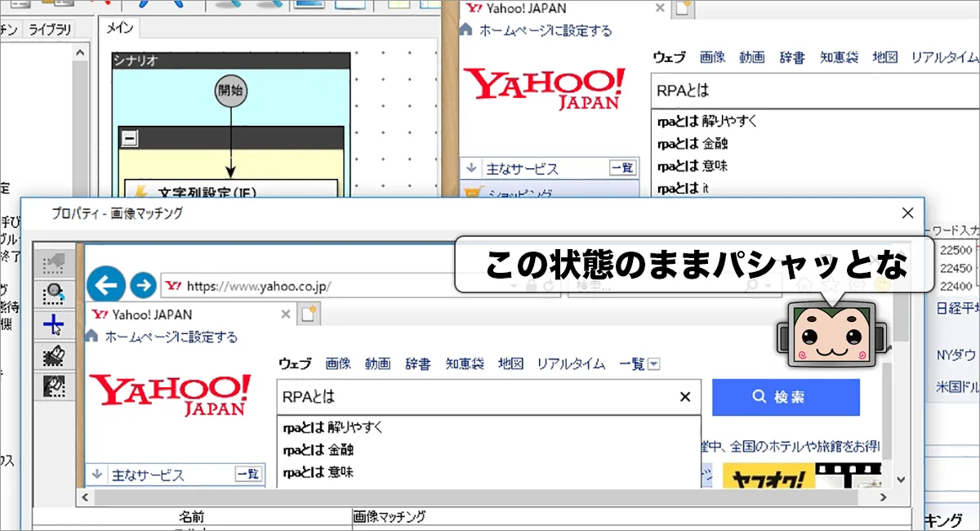This screenshot has height=531, width=980.
Task: Select the Yahoo! JAPAN tab in properties preview
Action: (x=189, y=315)
